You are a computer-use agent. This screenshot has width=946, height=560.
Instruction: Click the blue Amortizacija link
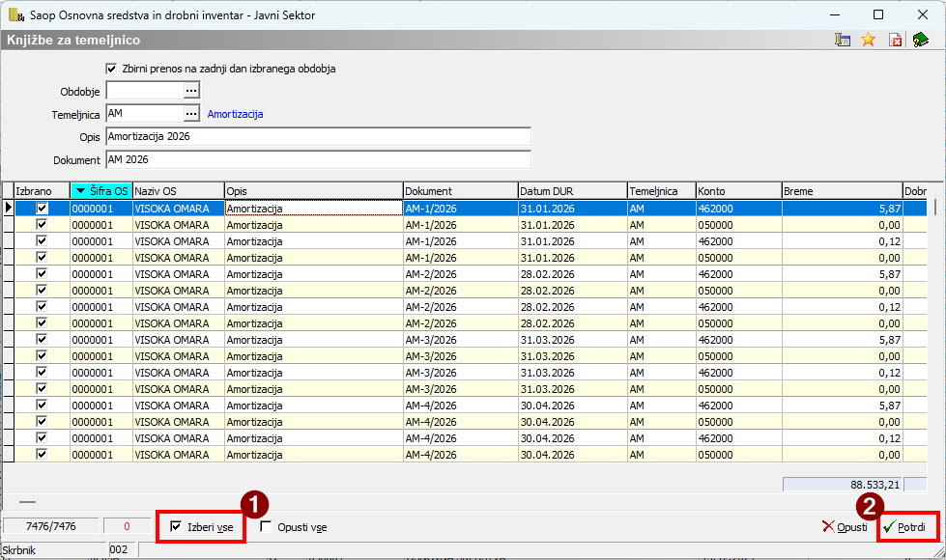(235, 114)
